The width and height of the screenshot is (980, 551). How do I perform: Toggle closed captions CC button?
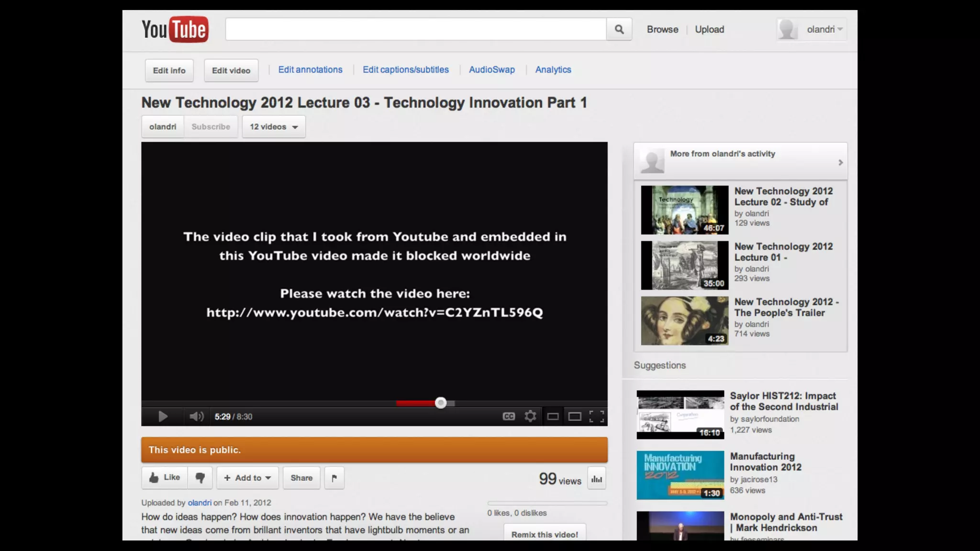[x=509, y=417]
